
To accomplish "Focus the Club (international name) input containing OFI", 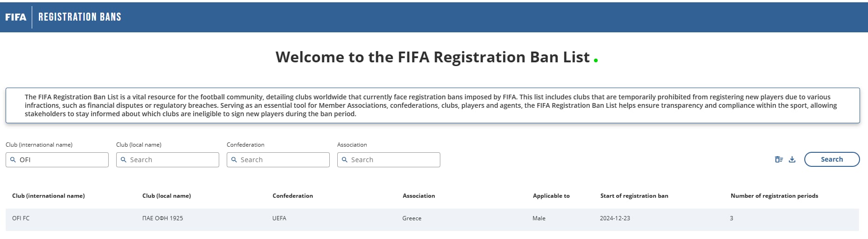I will [57, 160].
